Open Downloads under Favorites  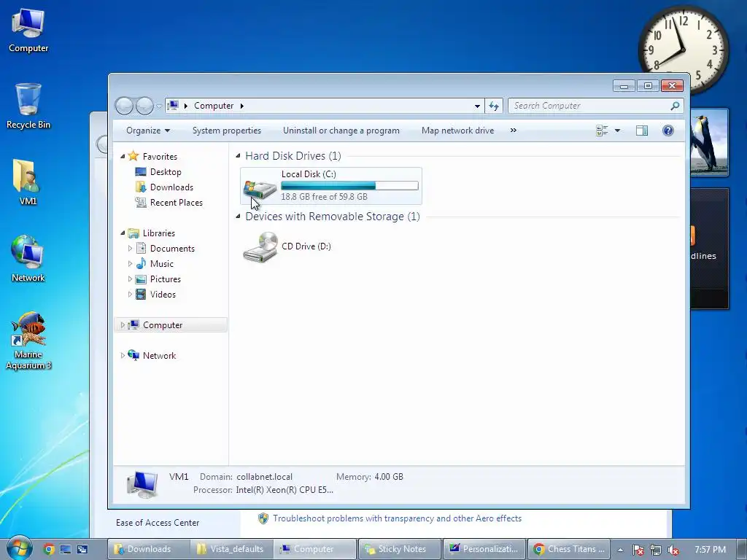tap(171, 187)
